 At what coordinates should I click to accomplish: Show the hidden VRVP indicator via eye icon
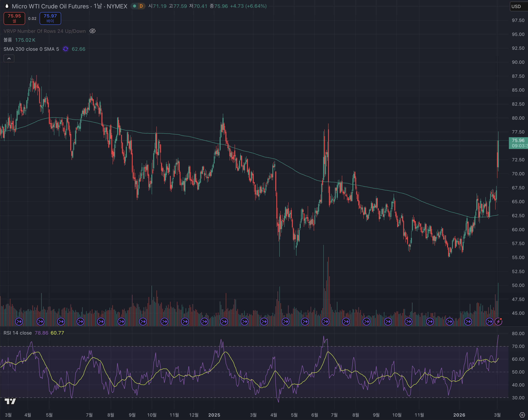[92, 31]
